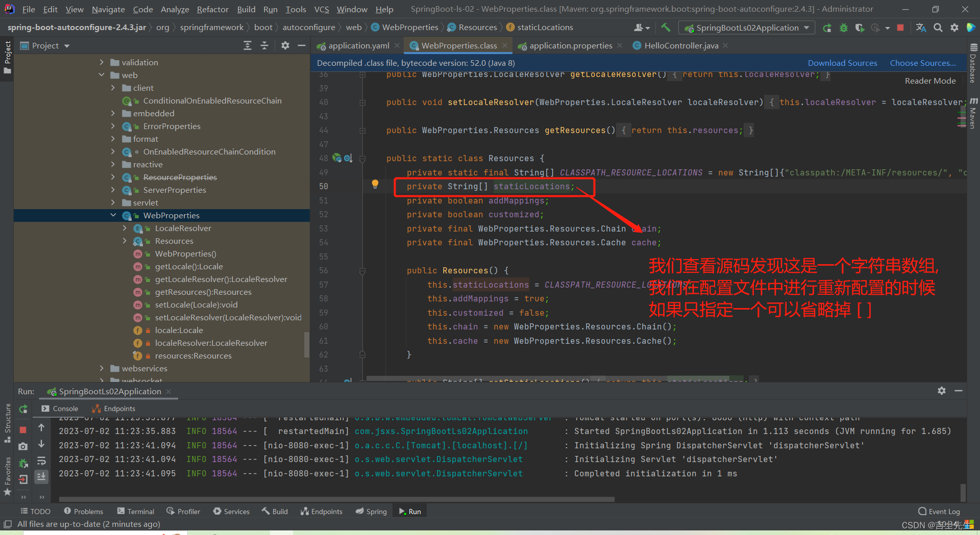This screenshot has width=980, height=535.
Task: Start debug with the bug icon
Action: 844,28
